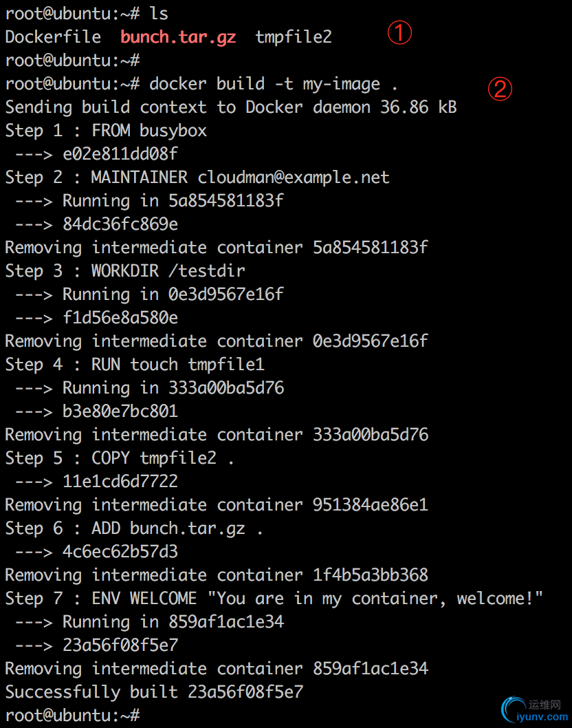Click the red circled number 2 marker

pos(500,89)
